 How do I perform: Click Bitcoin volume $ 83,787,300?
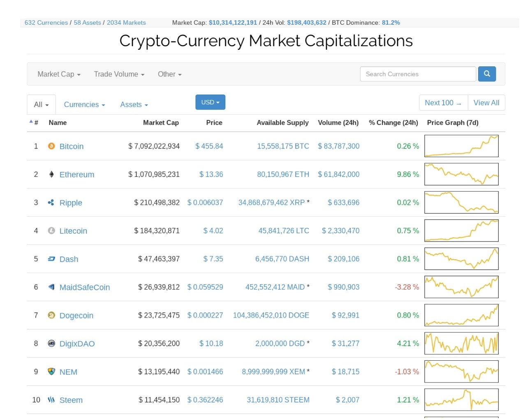[x=339, y=146]
